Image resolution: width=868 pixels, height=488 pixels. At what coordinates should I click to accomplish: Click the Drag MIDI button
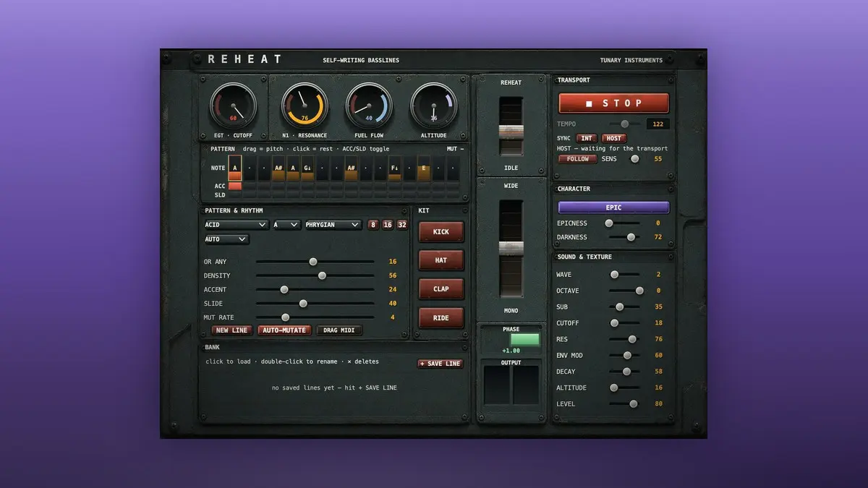(x=339, y=330)
